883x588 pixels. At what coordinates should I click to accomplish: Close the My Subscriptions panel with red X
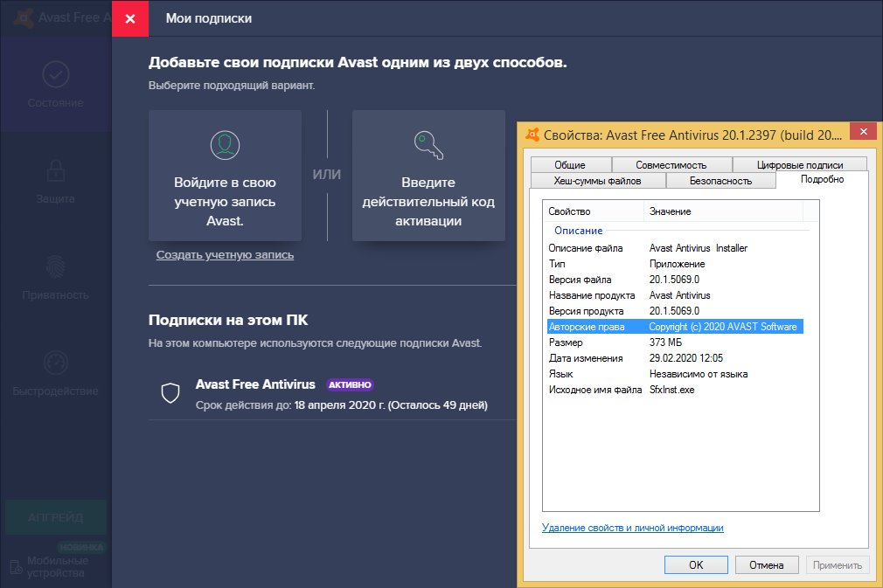130,19
